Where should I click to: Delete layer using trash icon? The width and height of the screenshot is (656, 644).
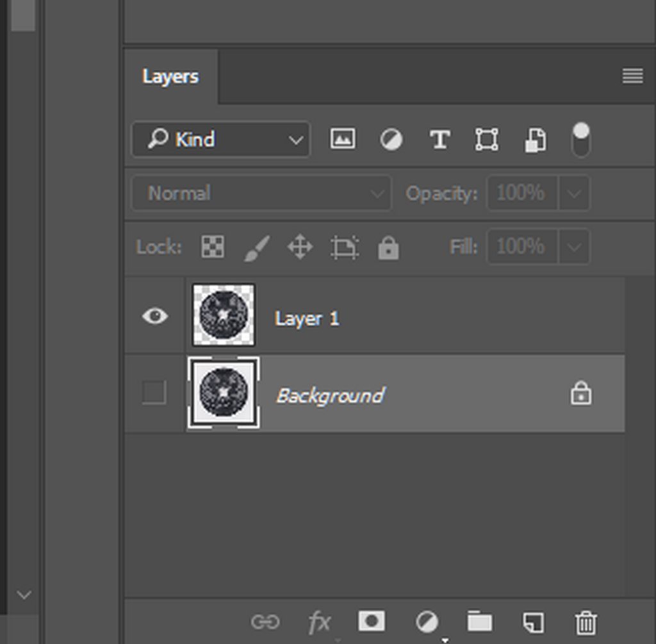click(586, 622)
